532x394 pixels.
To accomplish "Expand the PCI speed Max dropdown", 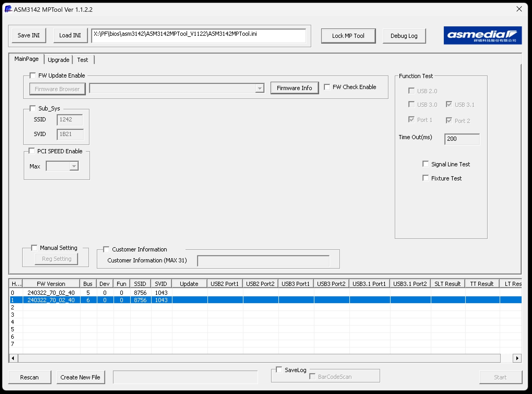I will 74,166.
